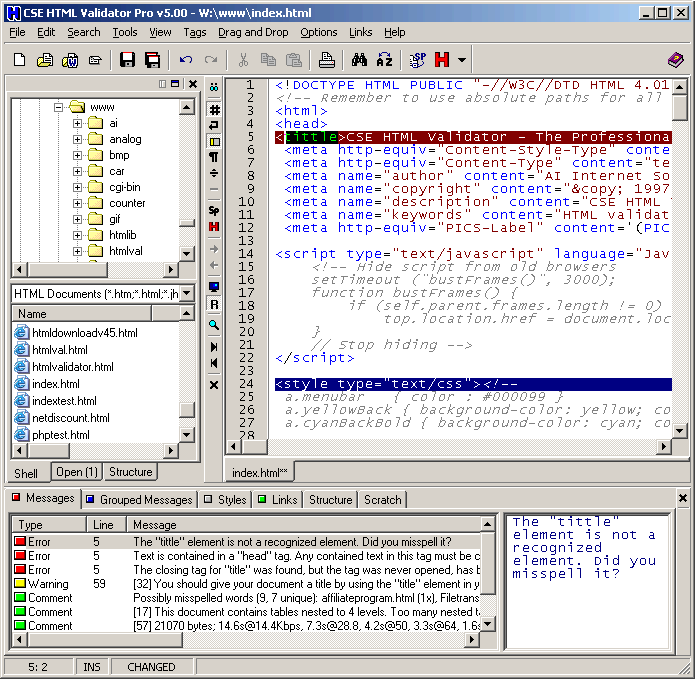Click the Open file folder icon

45,59
